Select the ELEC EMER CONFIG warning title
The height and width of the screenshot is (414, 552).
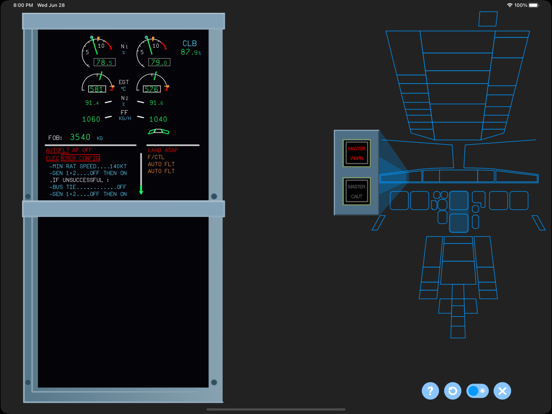pos(73,158)
